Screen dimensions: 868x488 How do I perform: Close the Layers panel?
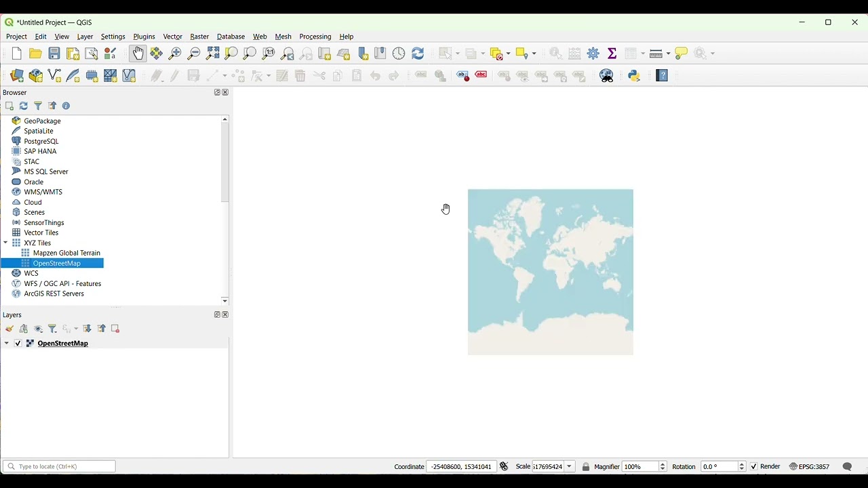coord(226,315)
